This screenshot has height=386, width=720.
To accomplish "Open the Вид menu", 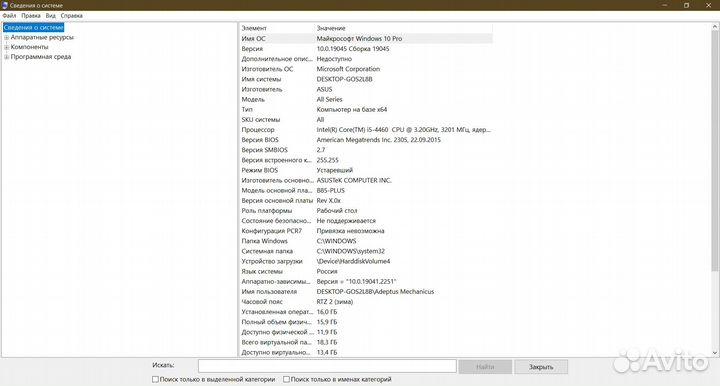I will 51,16.
